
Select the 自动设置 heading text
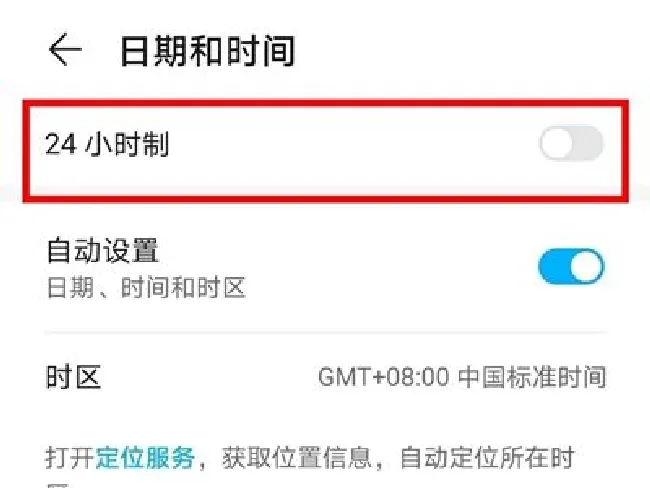tap(103, 250)
